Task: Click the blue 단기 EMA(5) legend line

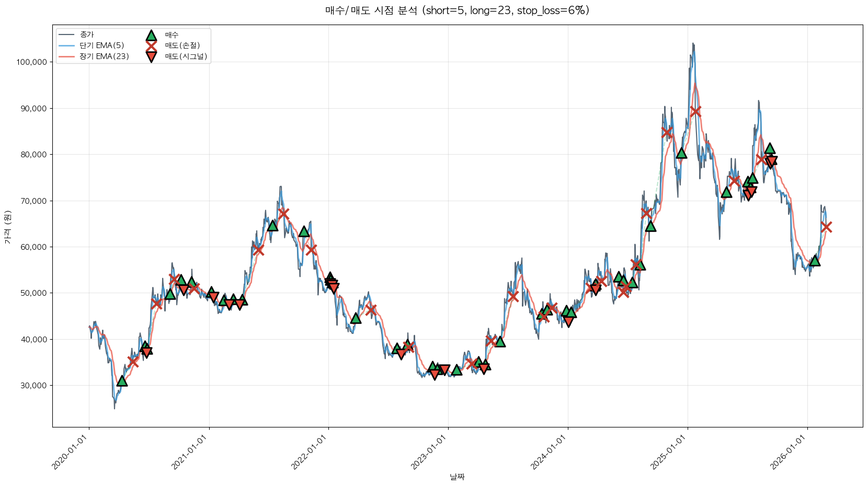Action: click(67, 45)
